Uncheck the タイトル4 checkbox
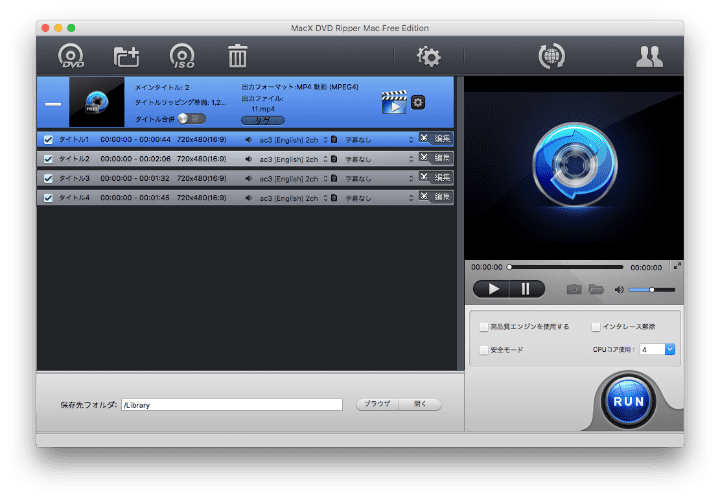This screenshot has width=720, height=499. click(x=48, y=198)
